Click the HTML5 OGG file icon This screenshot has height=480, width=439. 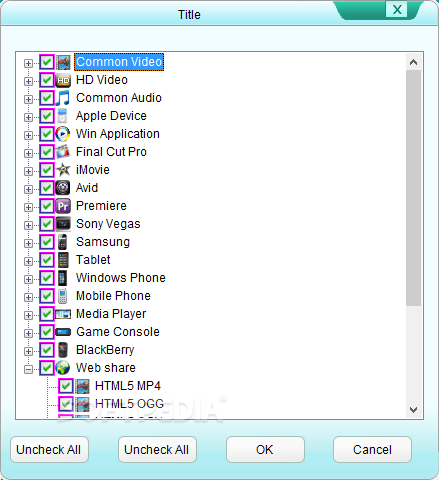click(x=82, y=404)
